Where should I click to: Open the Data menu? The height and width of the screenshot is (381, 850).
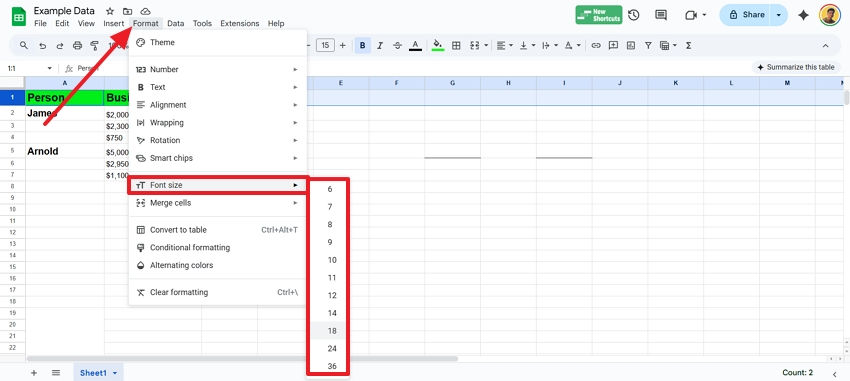[176, 23]
